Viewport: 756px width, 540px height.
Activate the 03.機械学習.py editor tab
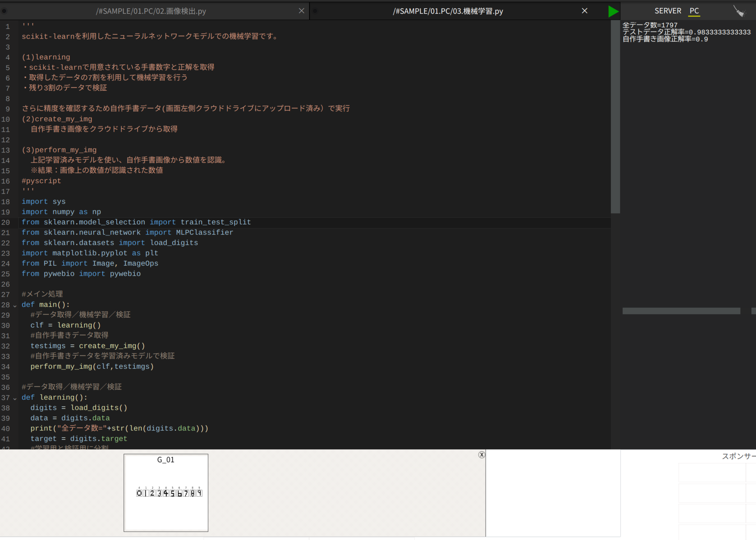(448, 11)
